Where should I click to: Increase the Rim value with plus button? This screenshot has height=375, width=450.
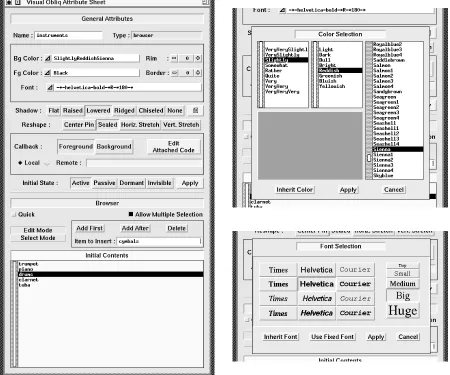tap(198, 58)
